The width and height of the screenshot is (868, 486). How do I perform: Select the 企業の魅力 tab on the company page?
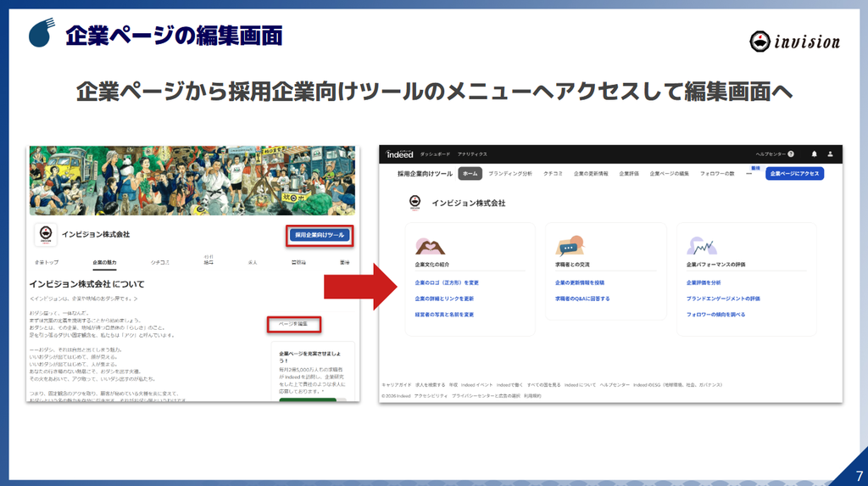click(x=104, y=262)
